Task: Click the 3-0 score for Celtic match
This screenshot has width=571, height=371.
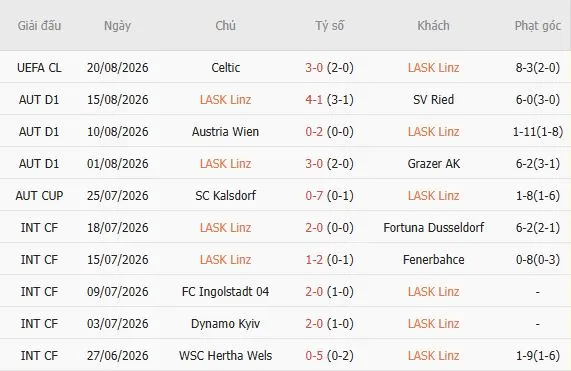Action: click(314, 68)
